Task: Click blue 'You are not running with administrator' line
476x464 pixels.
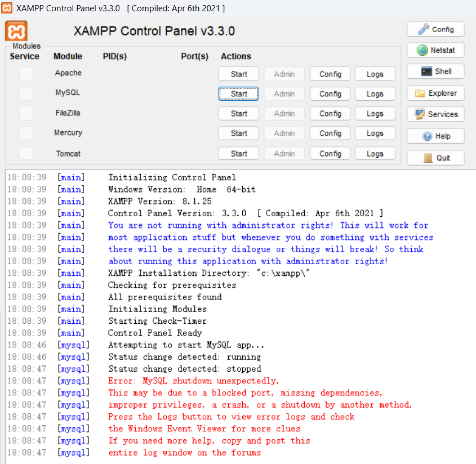Action: (x=268, y=225)
